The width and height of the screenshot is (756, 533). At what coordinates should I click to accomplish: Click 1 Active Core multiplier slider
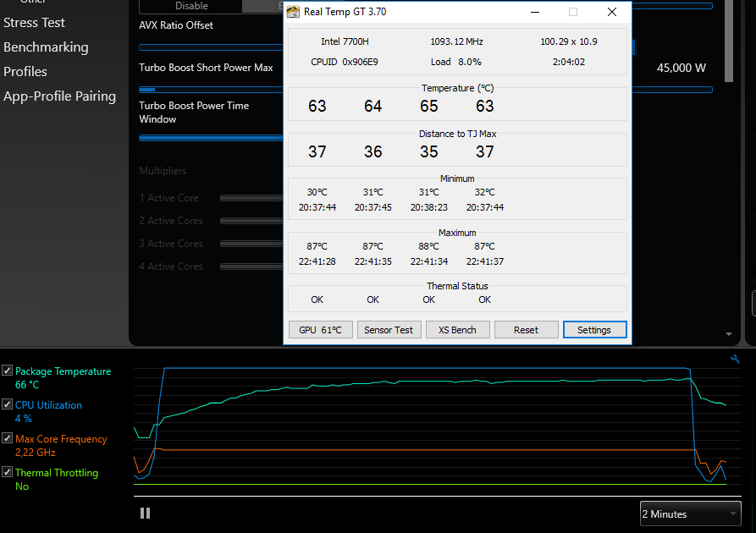pos(251,198)
